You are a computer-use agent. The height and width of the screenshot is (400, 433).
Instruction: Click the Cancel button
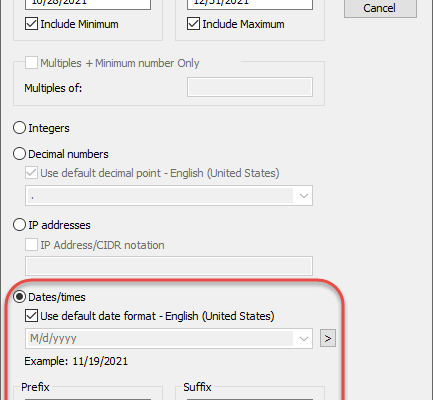click(380, 8)
